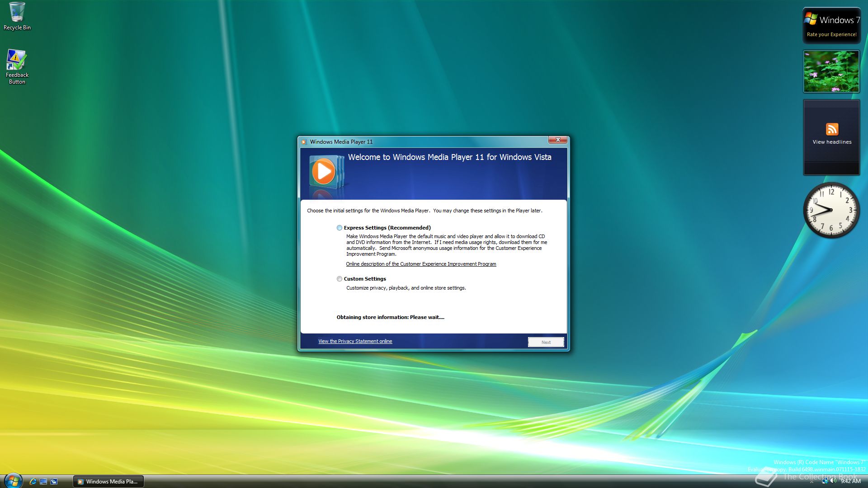
Task: Expand hidden tray icons arrow
Action: pos(811,482)
